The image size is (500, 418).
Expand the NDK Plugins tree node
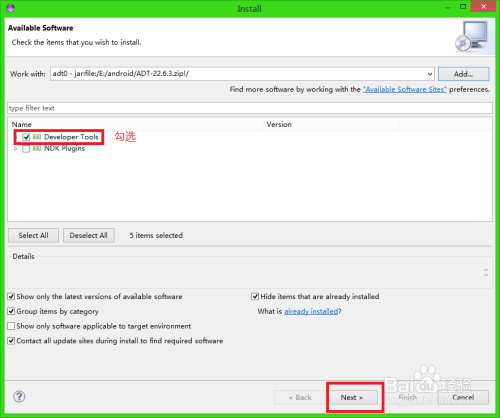pos(15,149)
